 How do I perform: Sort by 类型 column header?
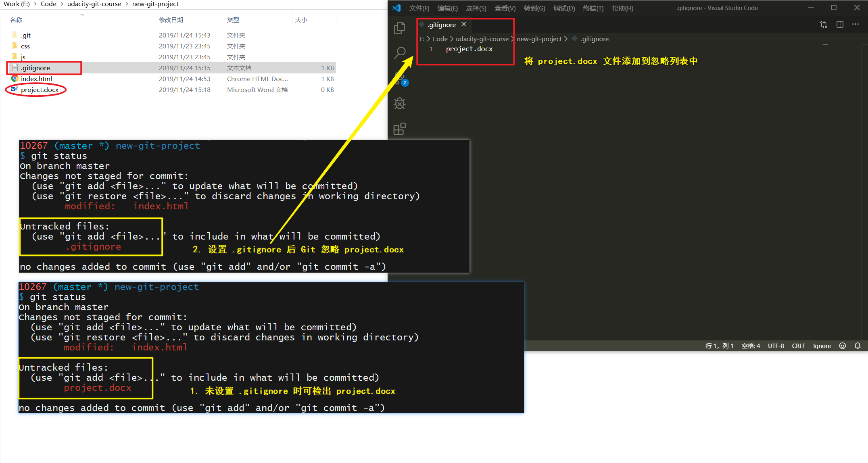pyautogui.click(x=233, y=20)
